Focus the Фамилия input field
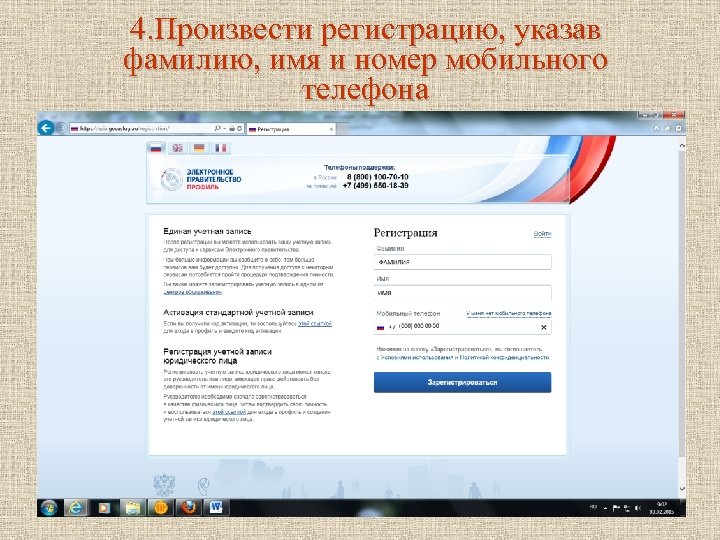This screenshot has height=540, width=720. coord(462,262)
